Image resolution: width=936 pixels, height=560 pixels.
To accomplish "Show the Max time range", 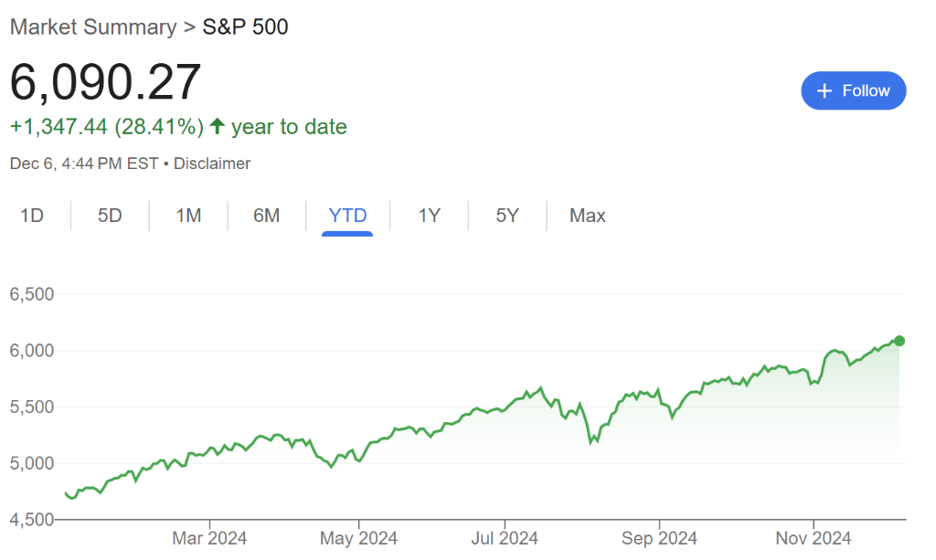I will [587, 216].
